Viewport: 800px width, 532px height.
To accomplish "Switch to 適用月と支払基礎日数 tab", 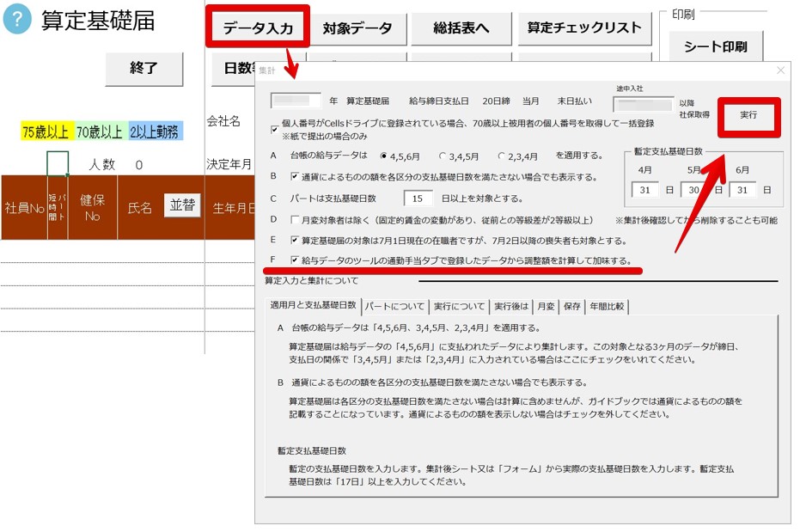I will [313, 305].
